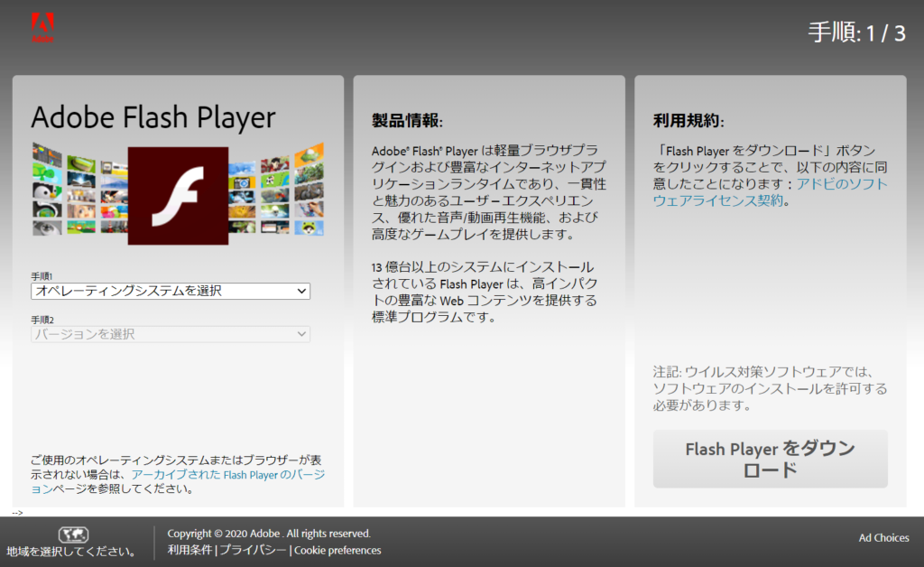Viewport: 924px width, 567px height.
Task: Click the parrot thumbnail in the mosaic
Action: [x=273, y=196]
